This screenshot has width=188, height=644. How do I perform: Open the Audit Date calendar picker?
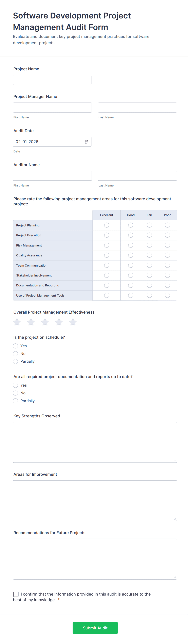[86, 141]
